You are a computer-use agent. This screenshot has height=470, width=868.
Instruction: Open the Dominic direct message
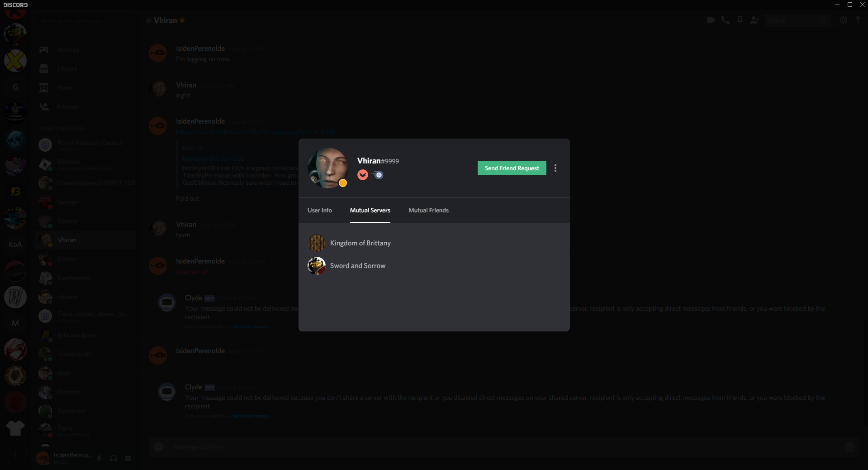pyautogui.click(x=85, y=392)
